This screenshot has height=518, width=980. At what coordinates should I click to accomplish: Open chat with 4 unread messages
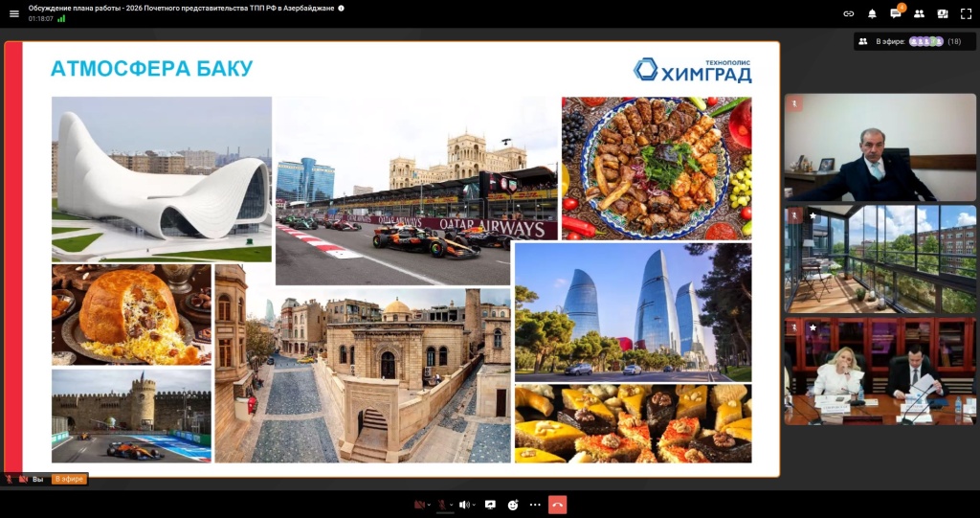[896, 13]
